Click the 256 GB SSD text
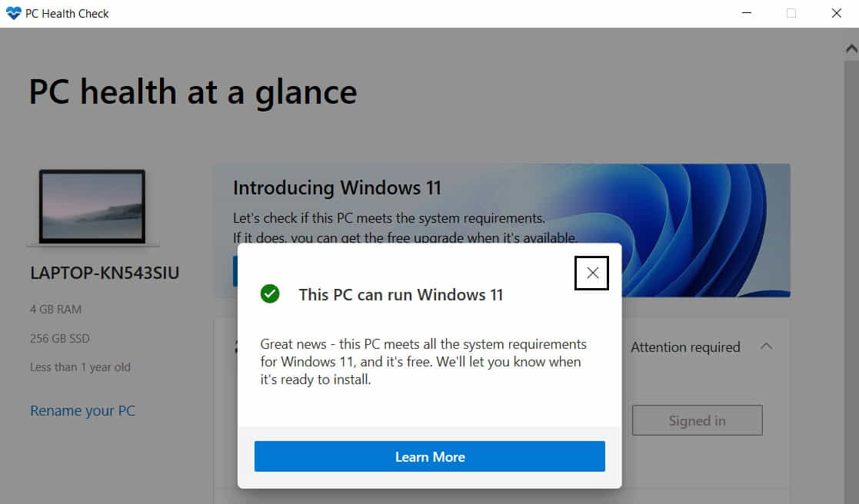859x504 pixels. pos(60,338)
